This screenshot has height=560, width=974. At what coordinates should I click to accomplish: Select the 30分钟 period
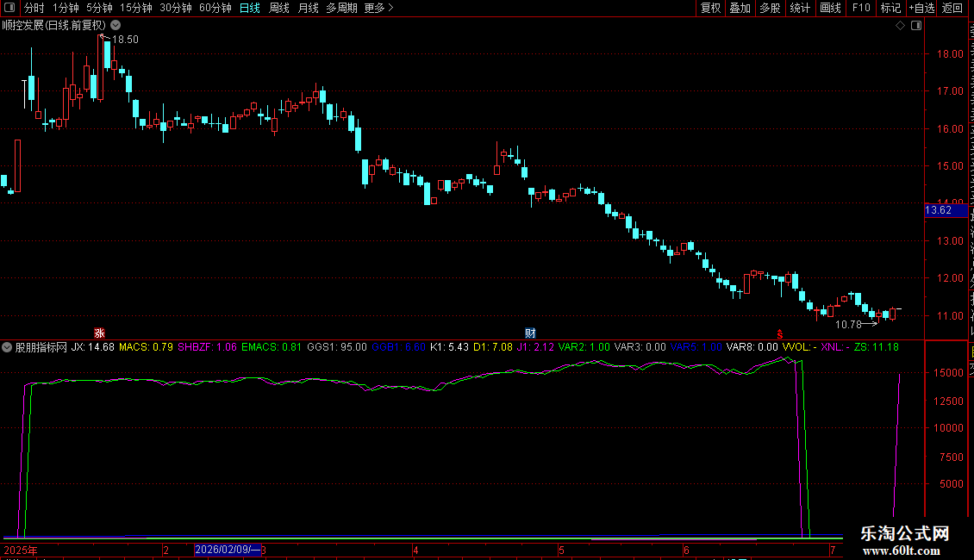coord(175,8)
